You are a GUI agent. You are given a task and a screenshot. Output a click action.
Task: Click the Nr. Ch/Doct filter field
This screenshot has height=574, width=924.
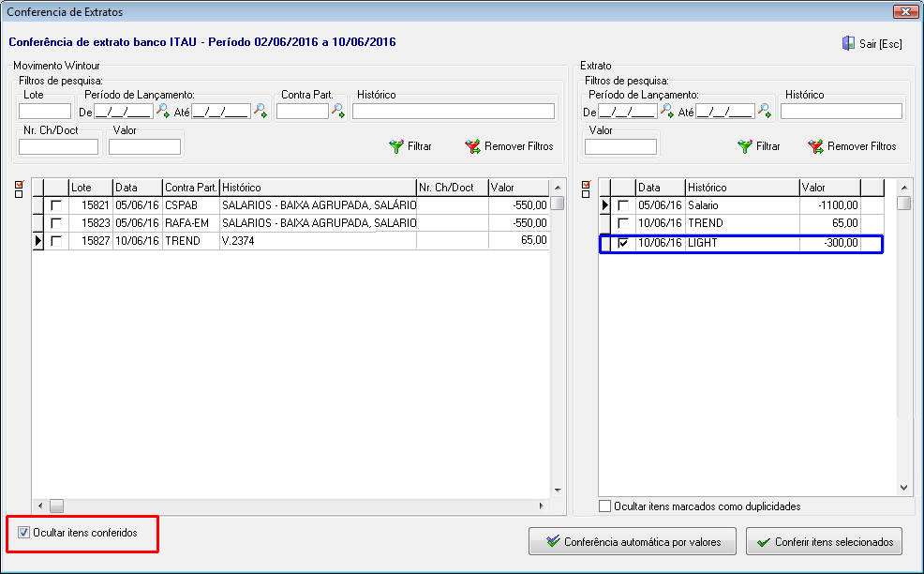[x=58, y=147]
